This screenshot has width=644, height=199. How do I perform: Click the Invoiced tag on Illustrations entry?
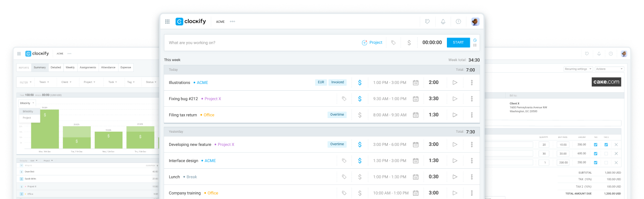[338, 82]
